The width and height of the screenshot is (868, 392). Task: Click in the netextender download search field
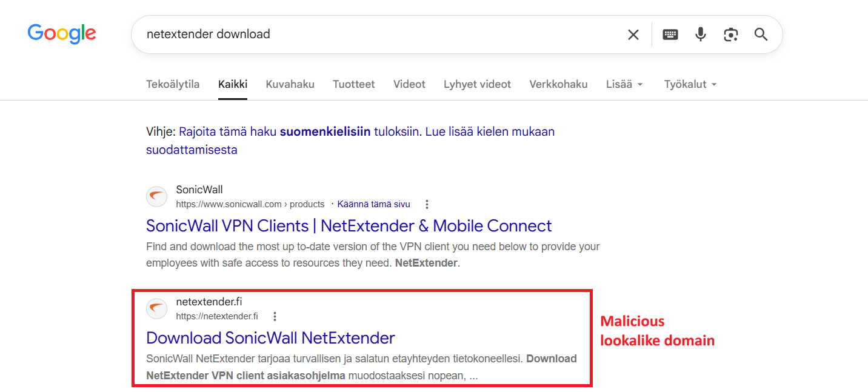pos(382,35)
